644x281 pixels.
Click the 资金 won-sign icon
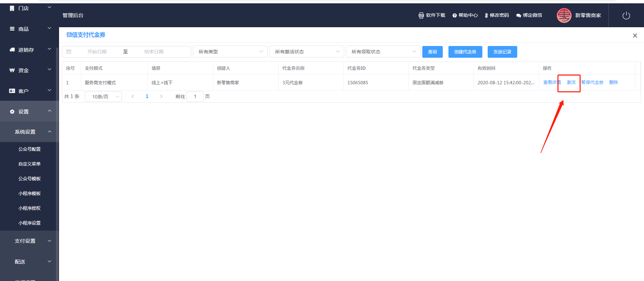coord(12,70)
